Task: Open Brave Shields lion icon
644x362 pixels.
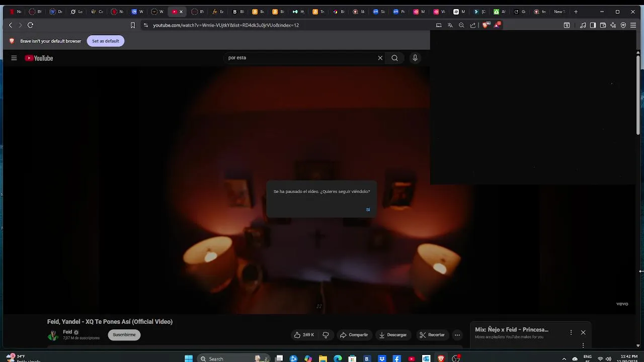Action: coord(486,25)
